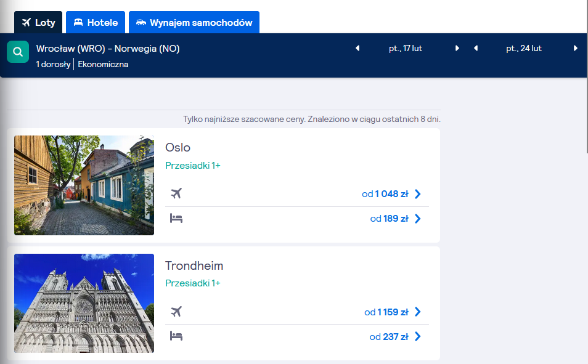
Task: Click the 1 dorosły passenger label
Action: pos(53,64)
